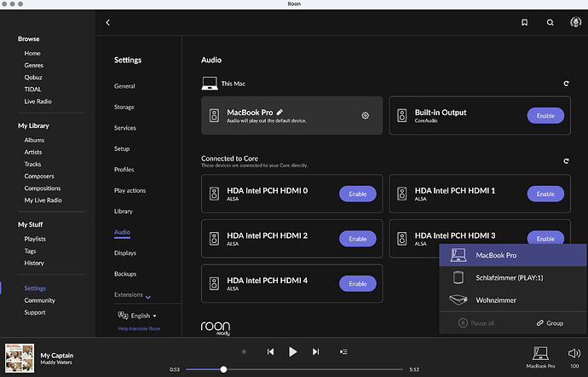Screen dimensions: 588x377
Task: Open Live Radio in the sidebar
Action: [37, 101]
